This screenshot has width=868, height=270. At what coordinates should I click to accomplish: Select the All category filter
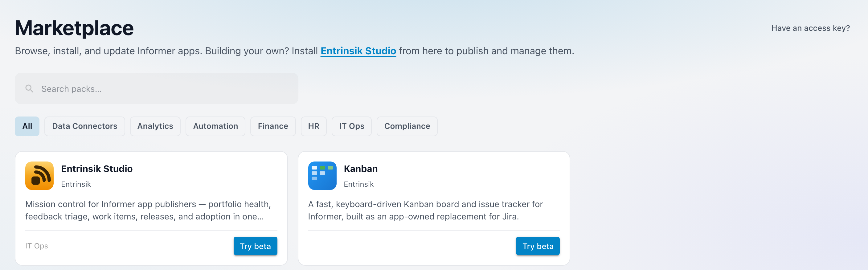coord(27,126)
